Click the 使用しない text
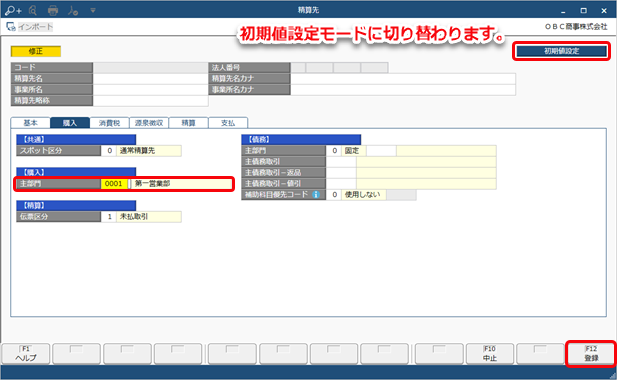Screen dimensions: 617x380 [x=362, y=195]
